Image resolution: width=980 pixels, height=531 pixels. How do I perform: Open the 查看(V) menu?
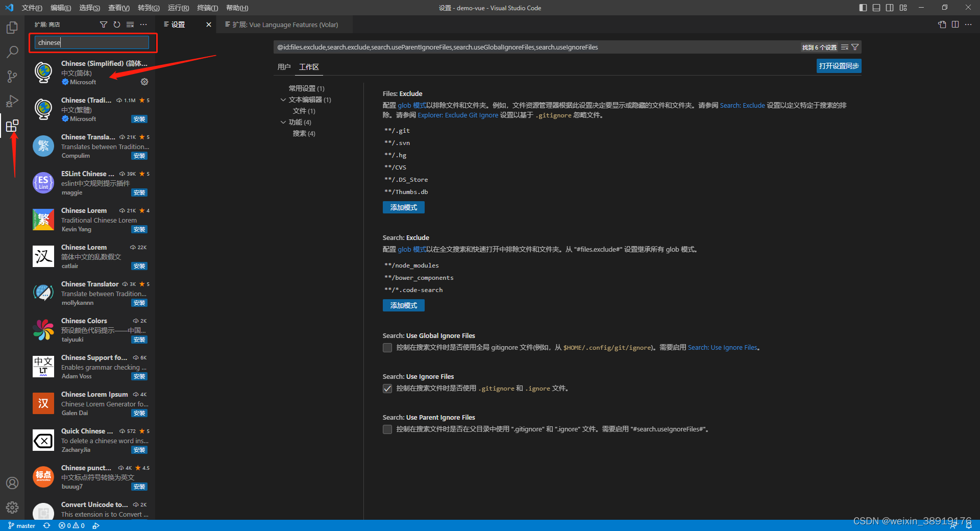(119, 8)
